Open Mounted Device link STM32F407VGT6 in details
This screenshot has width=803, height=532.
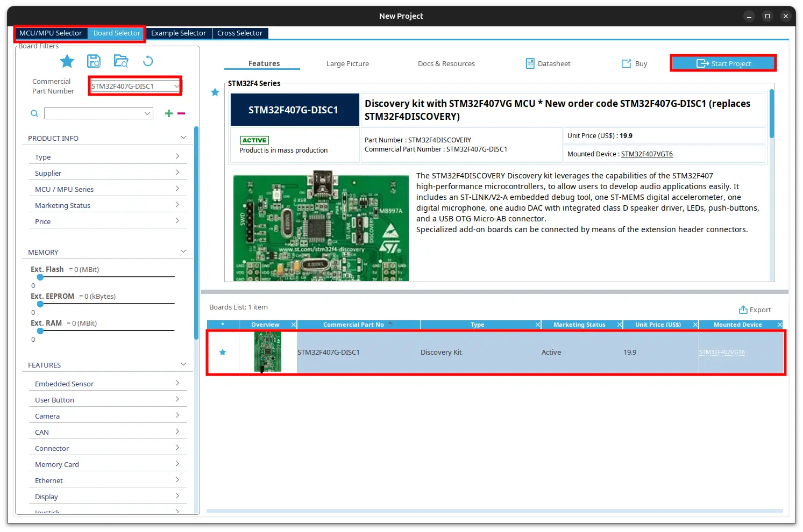(647, 154)
